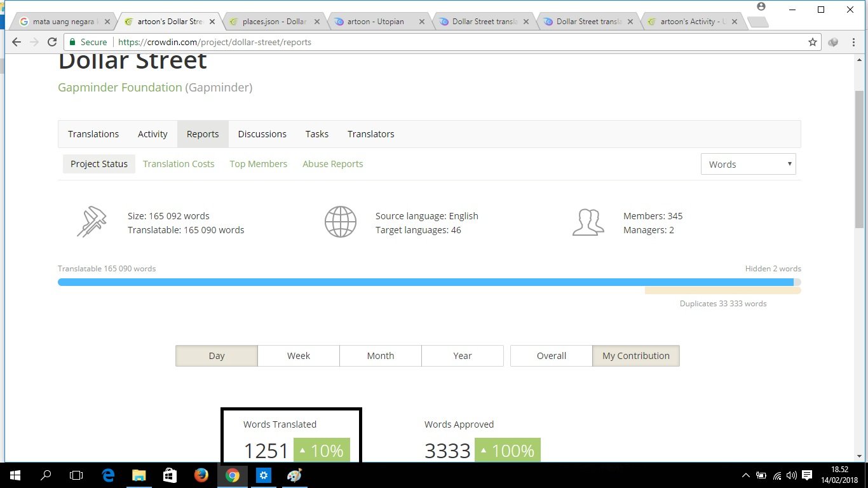
Task: Switch to My Contribution view
Action: pos(636,356)
